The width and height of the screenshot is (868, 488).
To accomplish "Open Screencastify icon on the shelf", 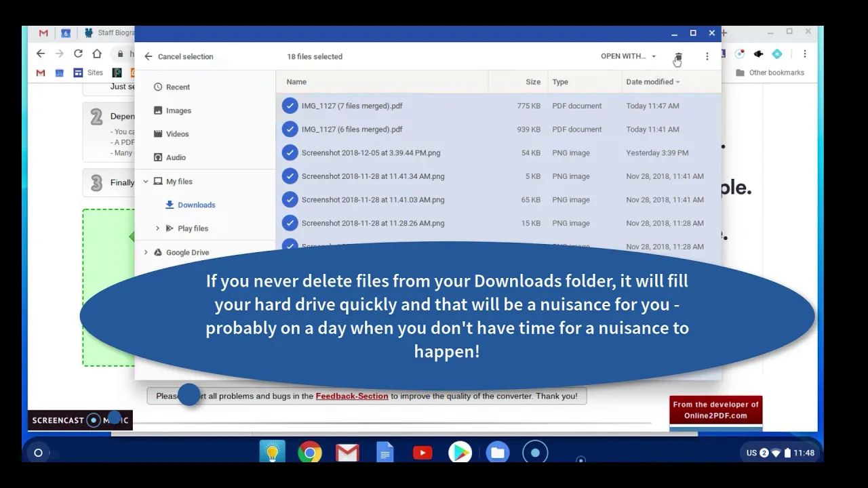I will click(535, 452).
